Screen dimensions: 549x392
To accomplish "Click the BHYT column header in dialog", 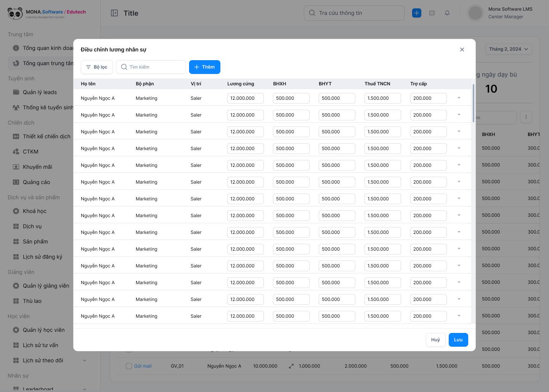I will (325, 84).
